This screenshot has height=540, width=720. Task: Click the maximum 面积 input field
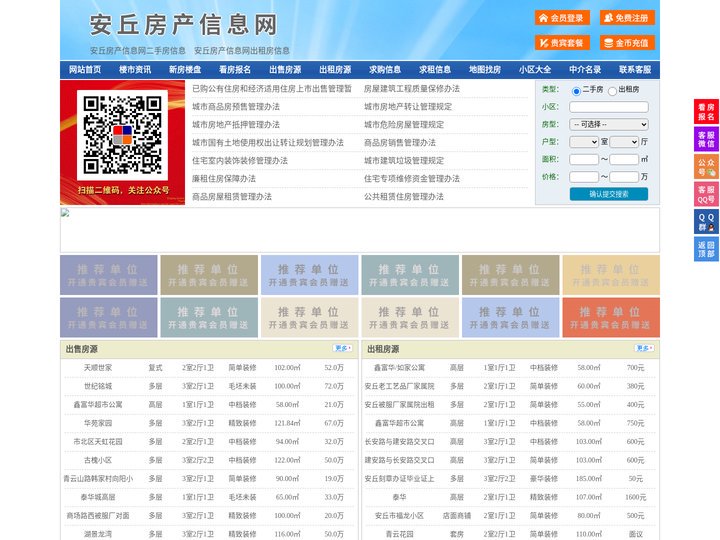(624, 159)
